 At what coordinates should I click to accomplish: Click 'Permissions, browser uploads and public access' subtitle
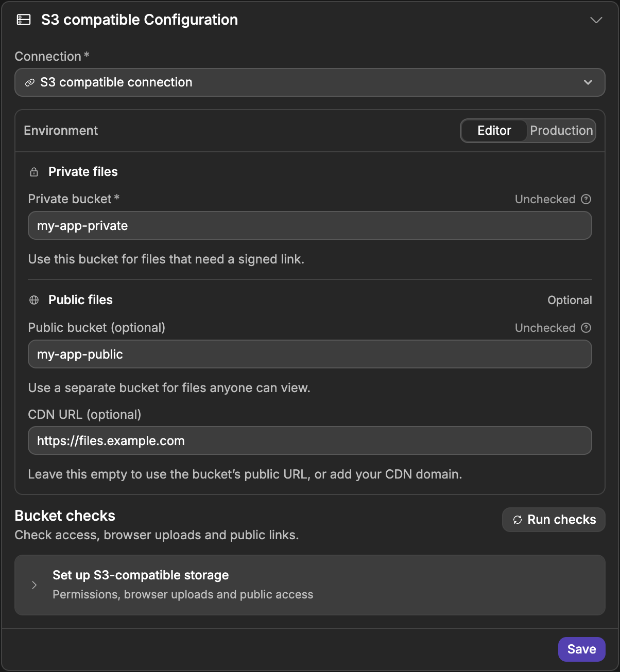tap(183, 595)
